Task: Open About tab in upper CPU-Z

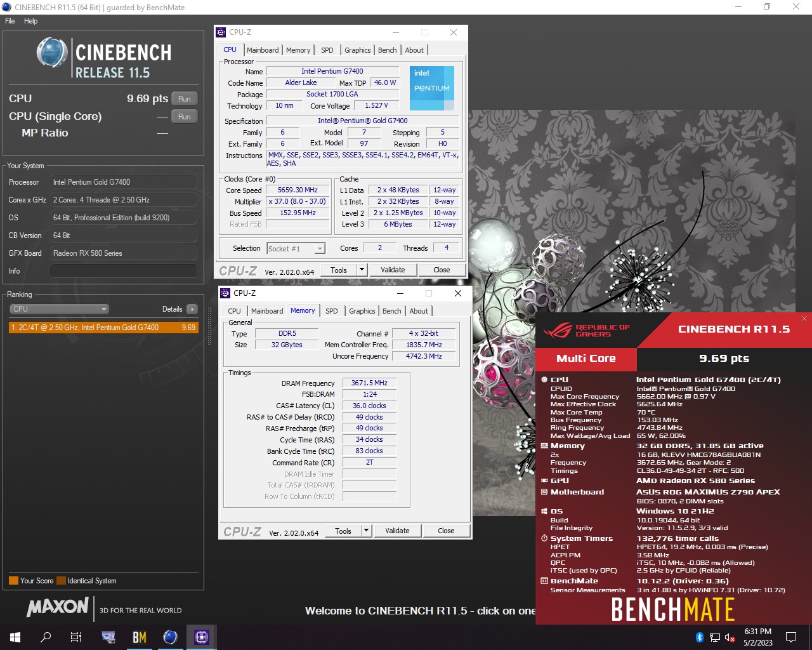Action: click(414, 50)
